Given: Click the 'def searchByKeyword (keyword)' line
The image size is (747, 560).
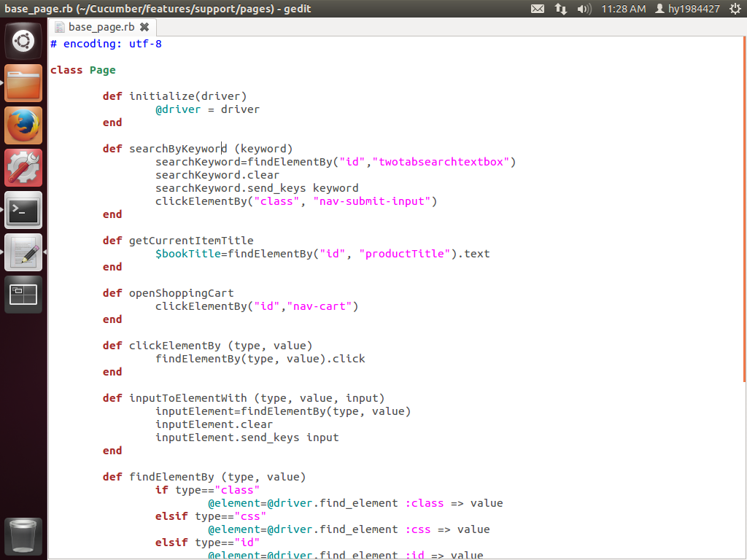Looking at the screenshot, I should coord(197,149).
